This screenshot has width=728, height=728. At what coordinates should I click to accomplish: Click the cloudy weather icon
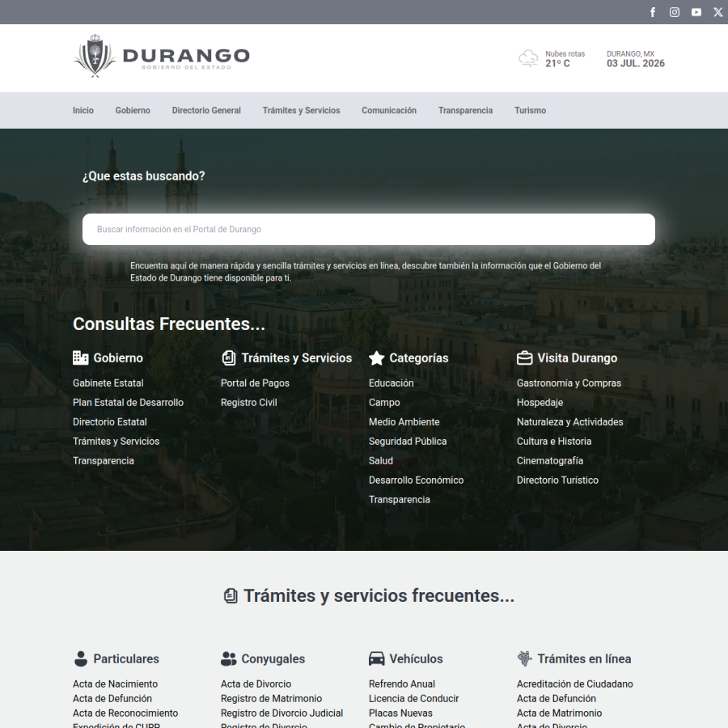pos(528,58)
